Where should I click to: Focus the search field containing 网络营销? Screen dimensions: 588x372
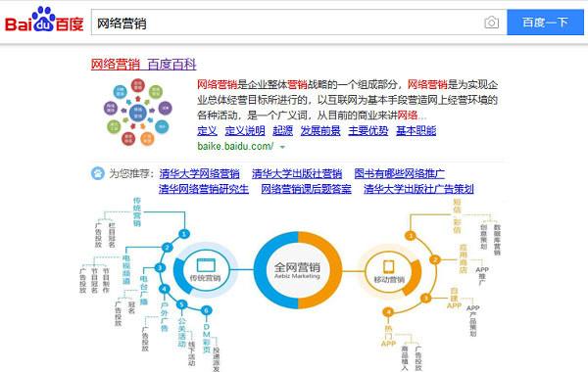click(299, 23)
